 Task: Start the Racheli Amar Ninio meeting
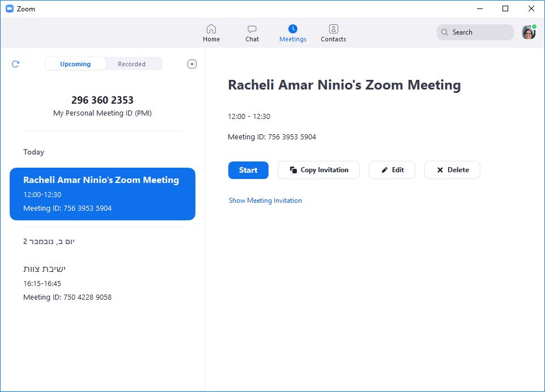coord(248,170)
